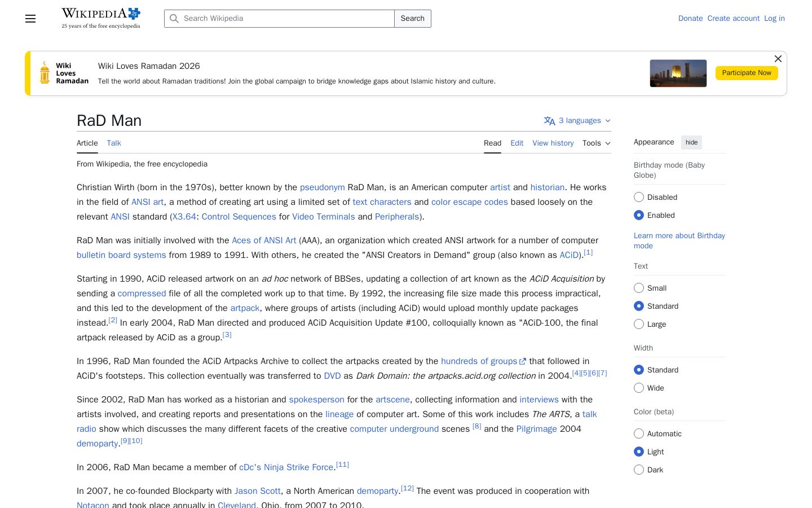Click the Donate link

tap(691, 19)
